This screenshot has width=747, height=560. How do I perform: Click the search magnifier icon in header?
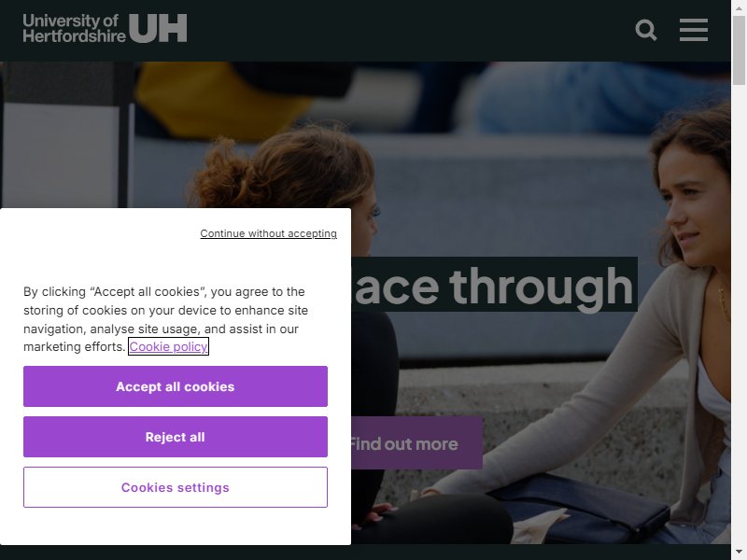coord(646,30)
